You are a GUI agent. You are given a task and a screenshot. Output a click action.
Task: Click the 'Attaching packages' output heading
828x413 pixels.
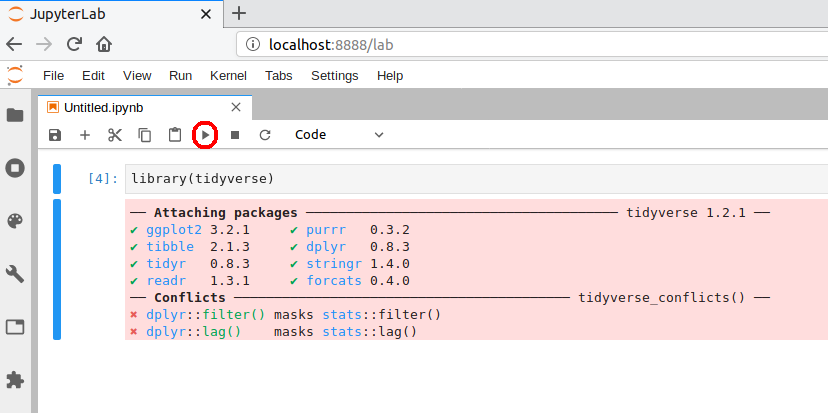225,213
